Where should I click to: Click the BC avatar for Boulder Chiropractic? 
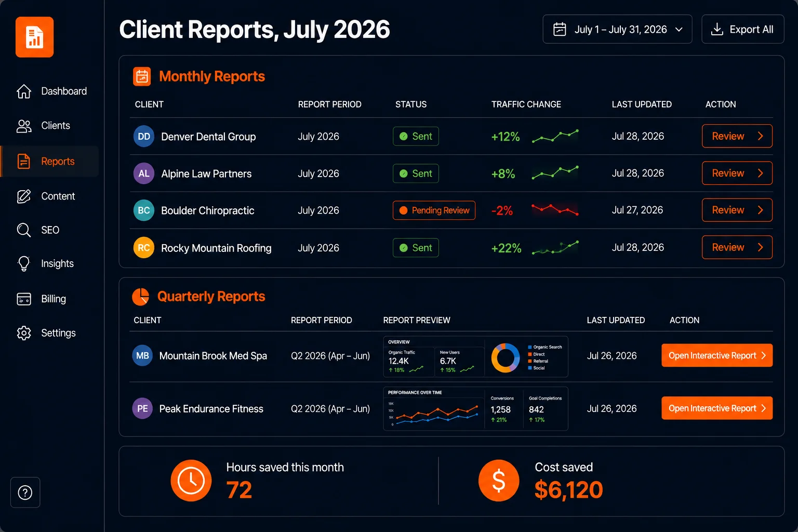[x=144, y=210]
